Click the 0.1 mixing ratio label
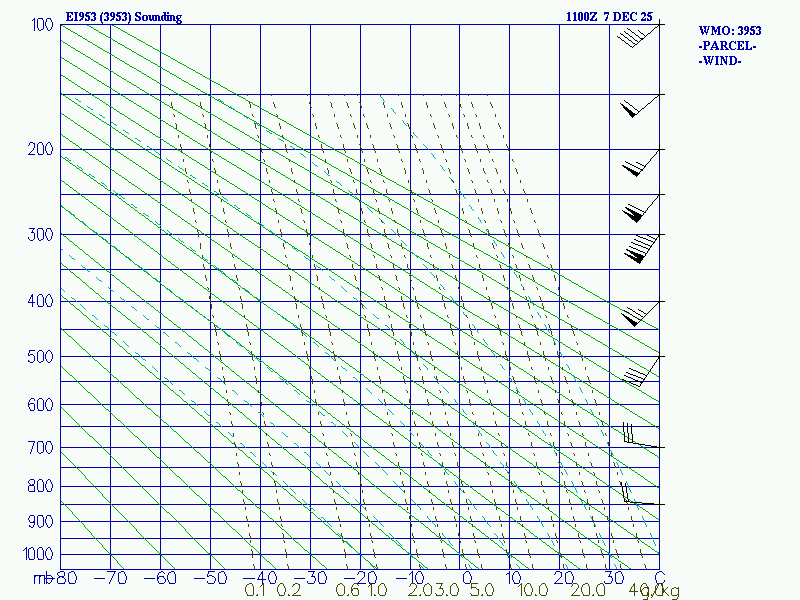The height and width of the screenshot is (600, 800). (255, 591)
